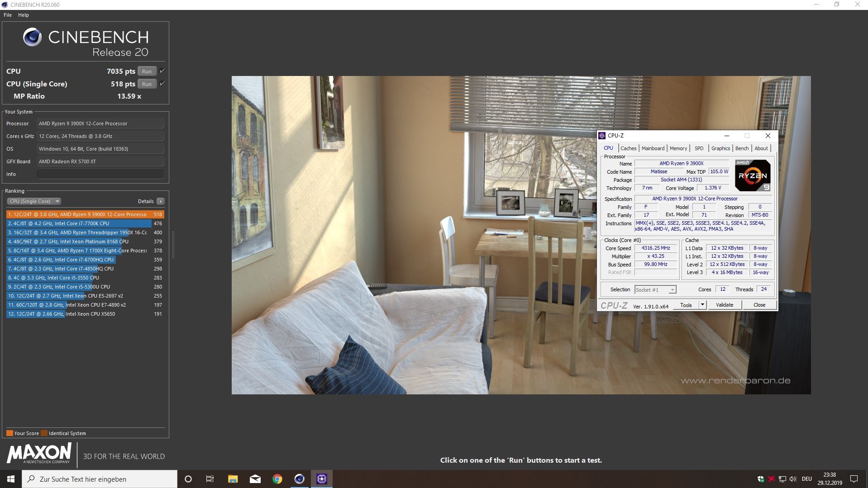The width and height of the screenshot is (868, 488).
Task: Open the File menu in Cinebench
Action: click(8, 15)
